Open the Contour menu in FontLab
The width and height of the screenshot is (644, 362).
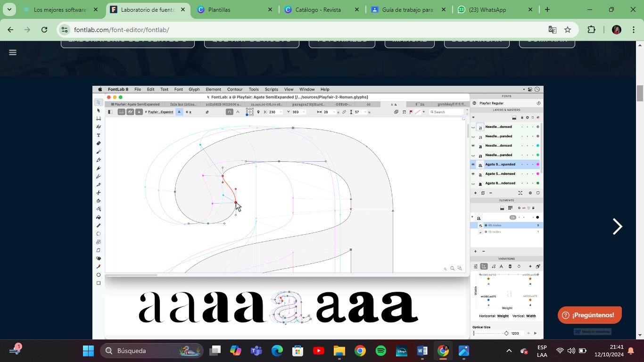(x=235, y=89)
